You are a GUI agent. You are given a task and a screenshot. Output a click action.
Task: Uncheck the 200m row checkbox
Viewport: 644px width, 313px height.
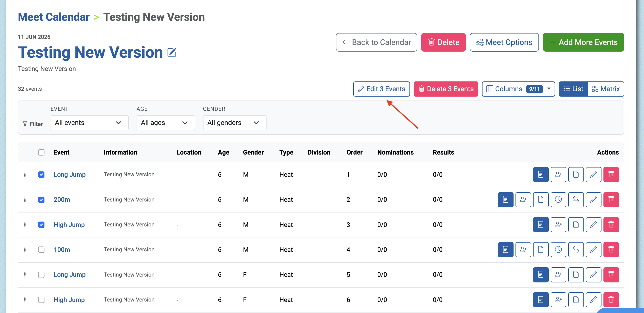(x=41, y=199)
